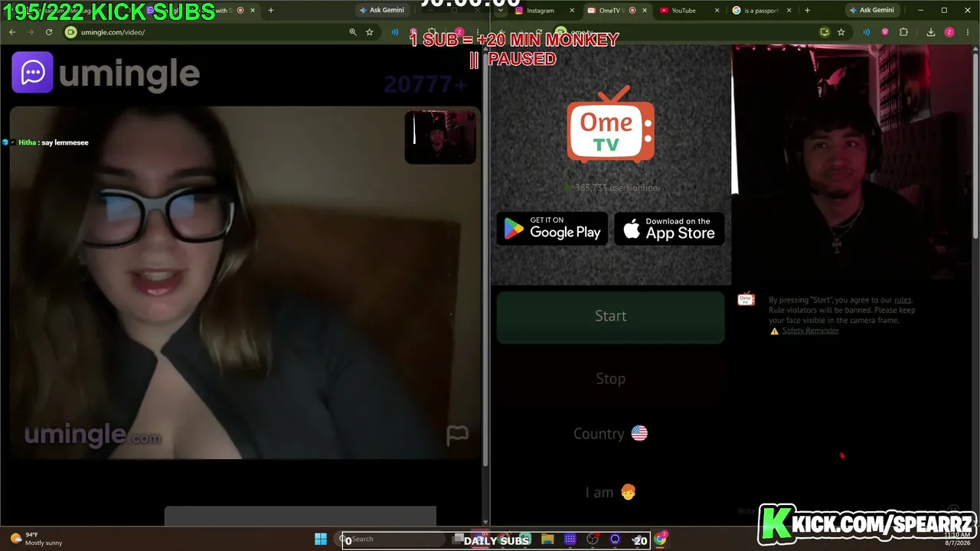Click the Hitha chat message "say lemmesee"
980x551 pixels.
[54, 142]
